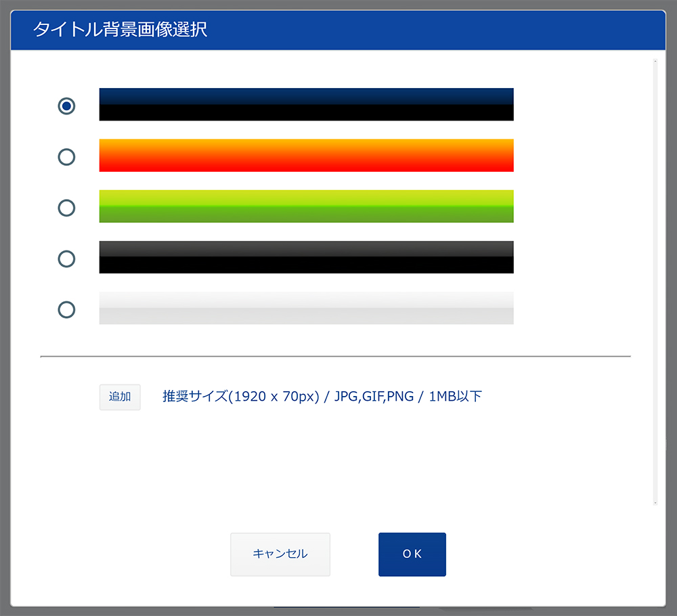Click the navy-to-black gradient banner preview

click(x=306, y=104)
